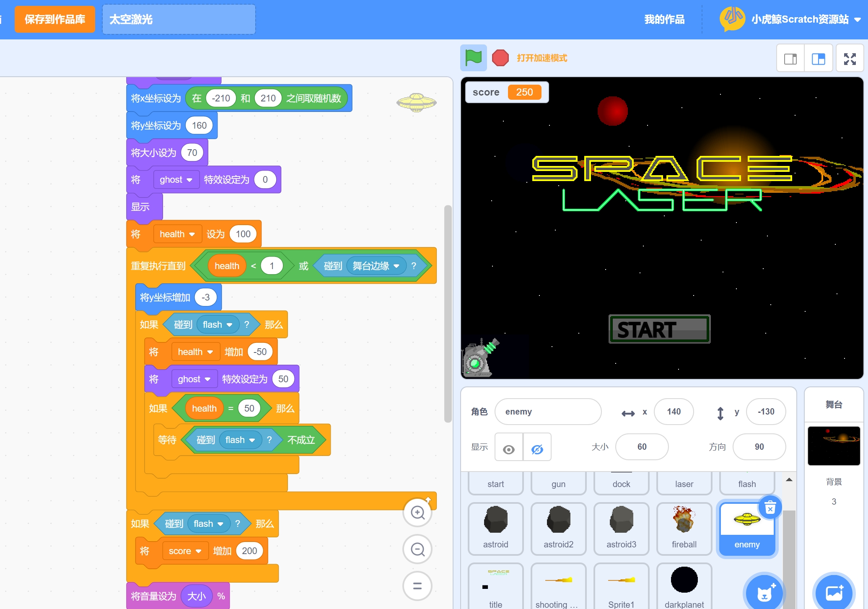Switch to small stage layout
The image size is (868, 609).
tap(790, 59)
